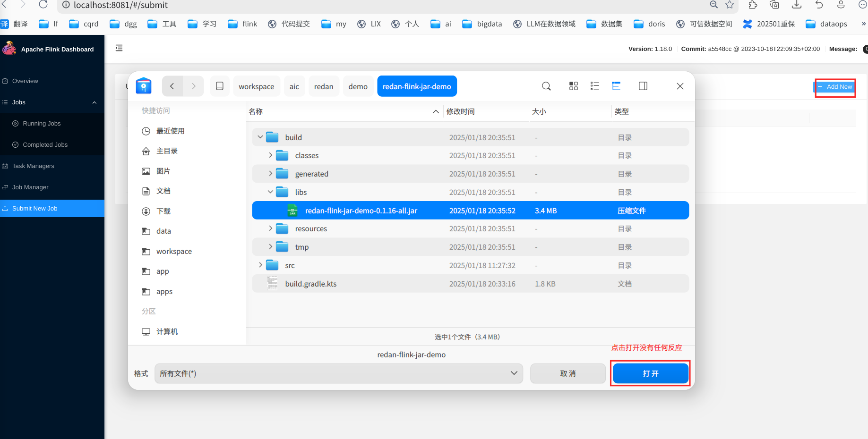Select the build.gradle.kts file
This screenshot has height=439, width=868.
click(x=470, y=284)
